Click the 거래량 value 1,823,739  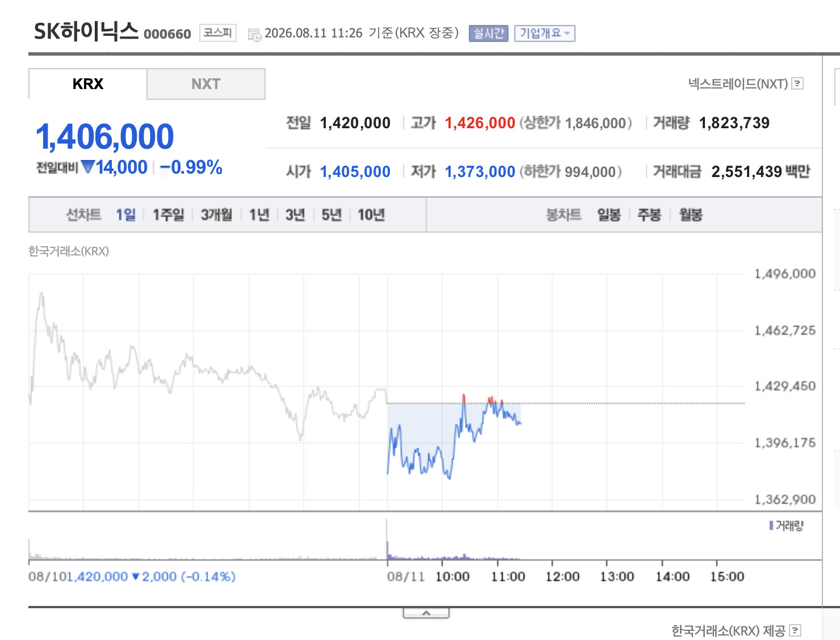point(734,123)
